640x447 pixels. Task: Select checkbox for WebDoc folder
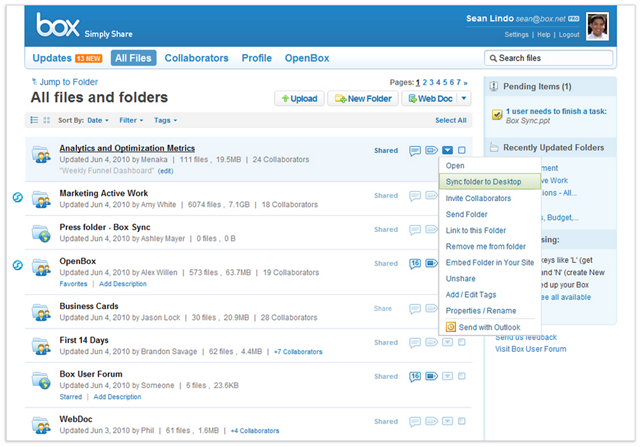pyautogui.click(x=462, y=421)
